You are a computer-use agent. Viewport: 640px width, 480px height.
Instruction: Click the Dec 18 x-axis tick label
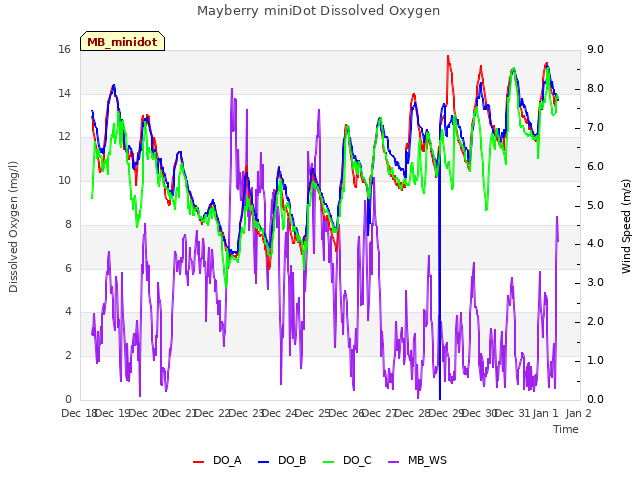(x=79, y=413)
